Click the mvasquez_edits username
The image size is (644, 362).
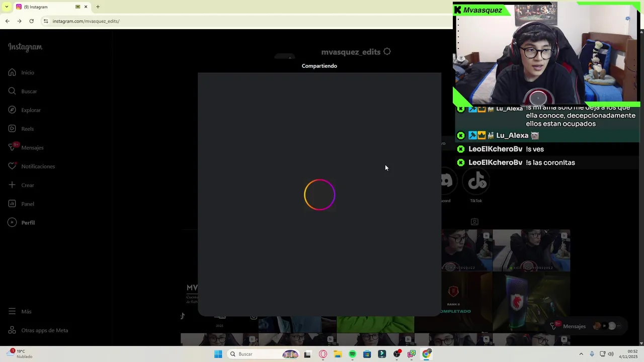[x=351, y=52]
